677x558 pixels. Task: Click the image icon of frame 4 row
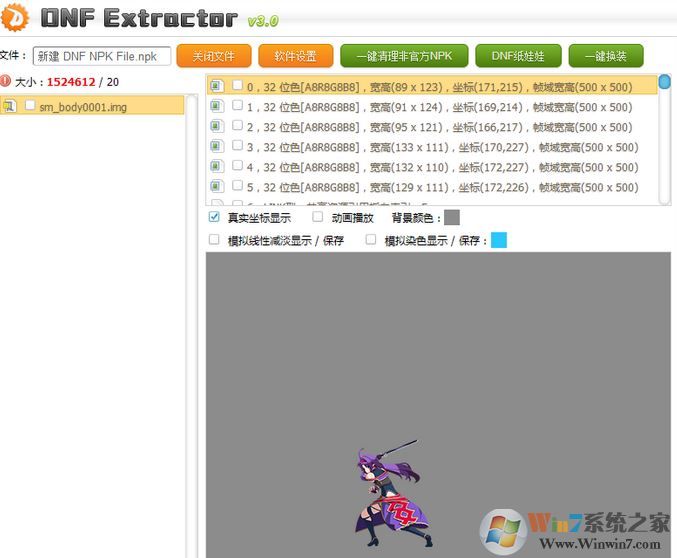217,166
